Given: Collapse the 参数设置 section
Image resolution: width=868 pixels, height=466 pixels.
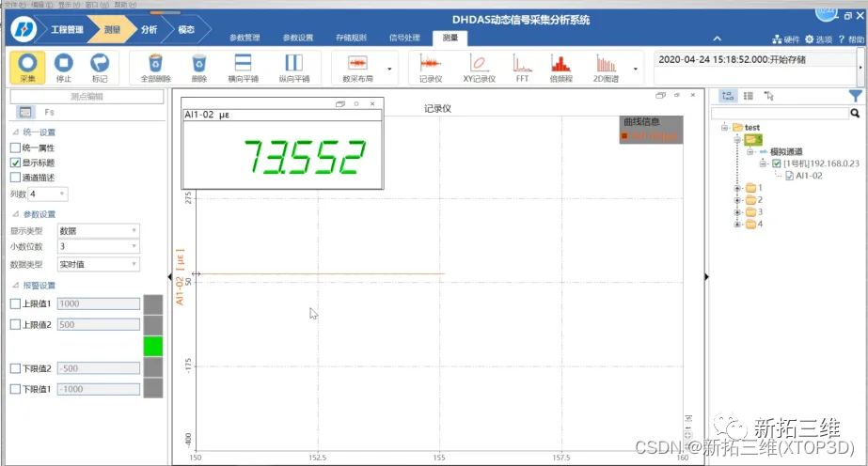Looking at the screenshot, I should tap(15, 214).
